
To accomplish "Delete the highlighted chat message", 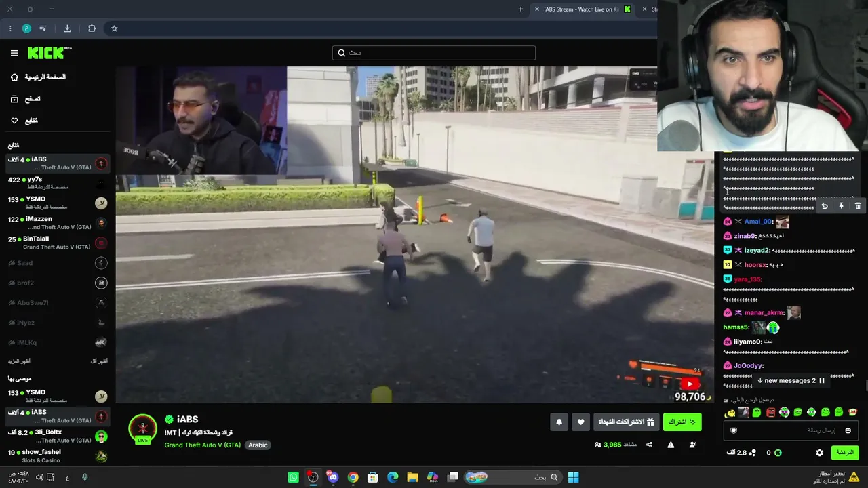I will coord(858,206).
